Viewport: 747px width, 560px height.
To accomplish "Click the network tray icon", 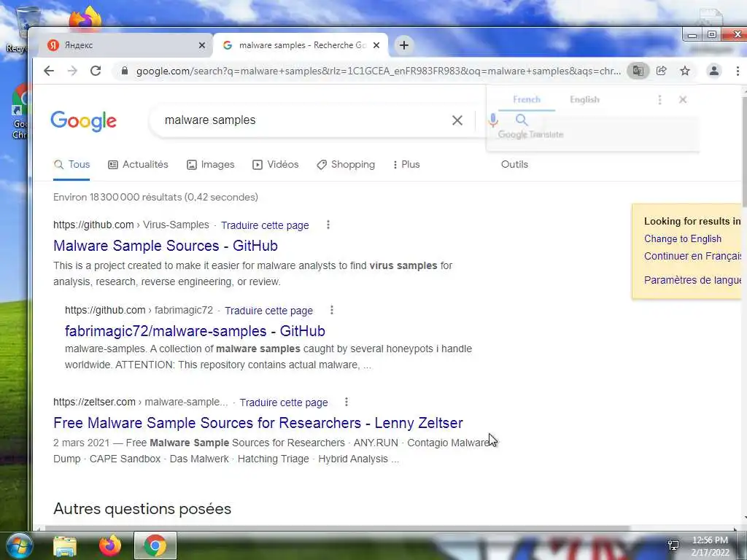I will tap(673, 545).
